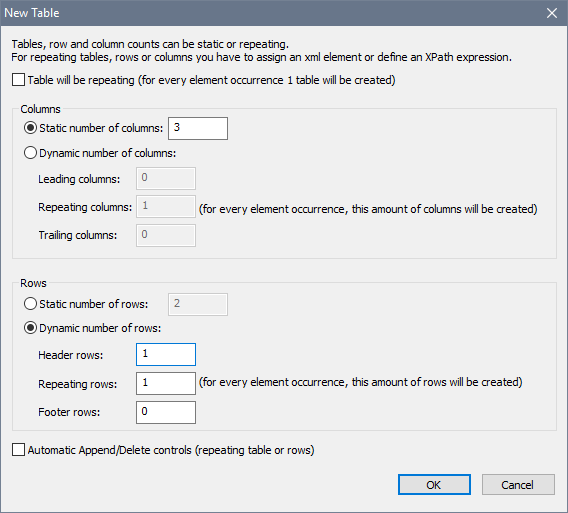Tick Automatic Append/Delete controls checkbox
This screenshot has height=513, width=568.
tap(18, 450)
